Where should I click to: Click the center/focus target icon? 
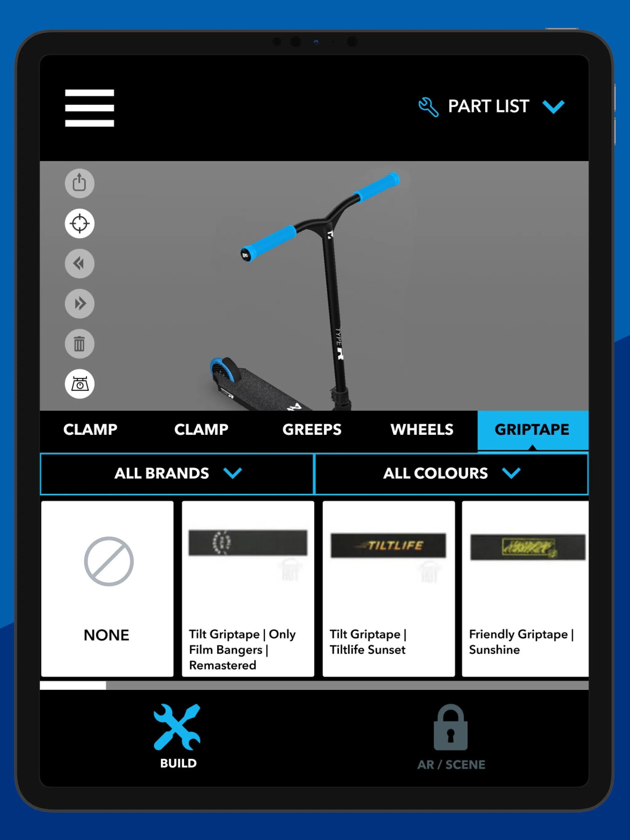tap(81, 224)
